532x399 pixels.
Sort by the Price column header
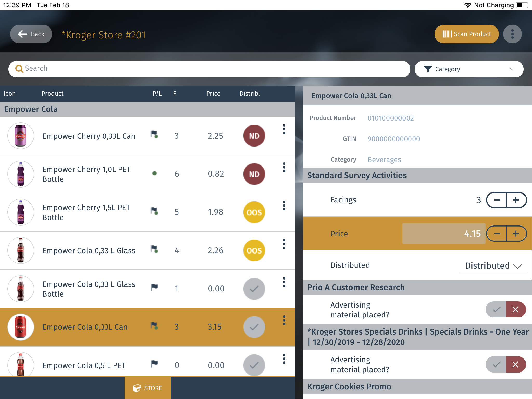pyautogui.click(x=213, y=94)
